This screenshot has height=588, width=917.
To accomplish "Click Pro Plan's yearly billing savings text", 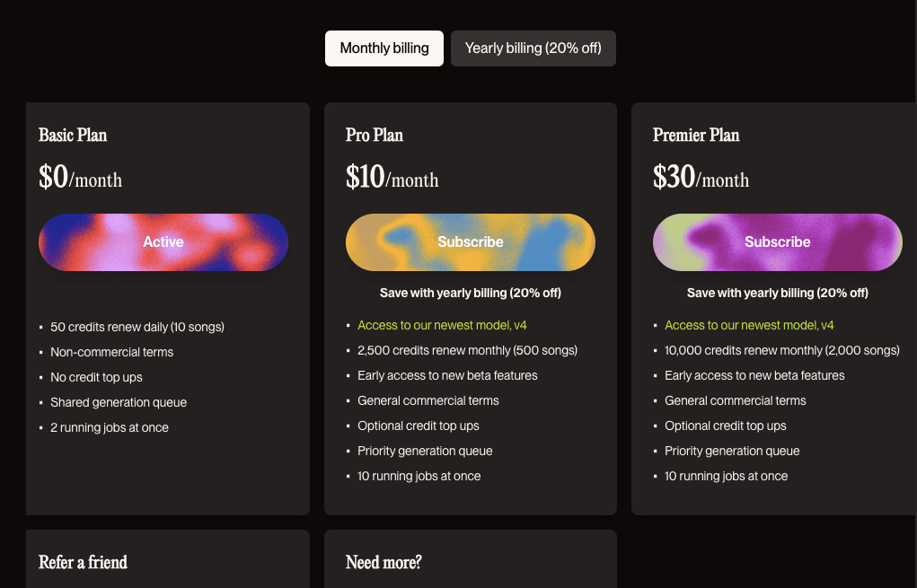I will (x=471, y=293).
